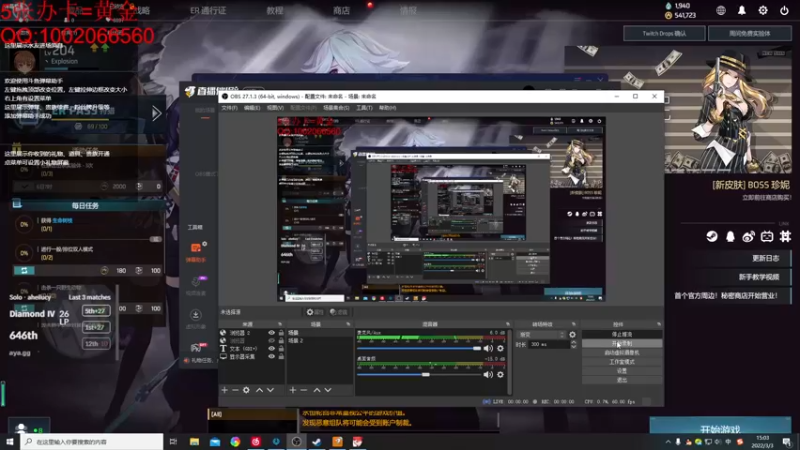Open Steam icon in Windows taskbar
This screenshot has height=450, width=800.
pyautogui.click(x=317, y=441)
